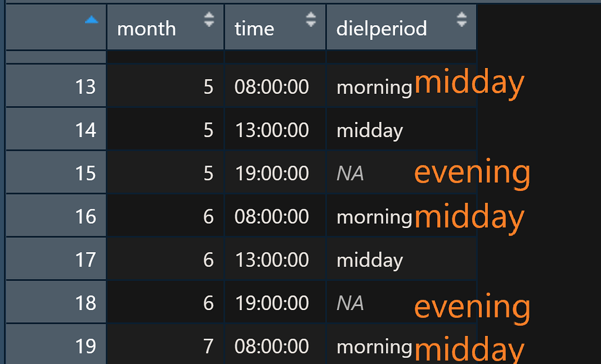601x364 pixels.
Task: Select the month column header label
Action: 146,27
